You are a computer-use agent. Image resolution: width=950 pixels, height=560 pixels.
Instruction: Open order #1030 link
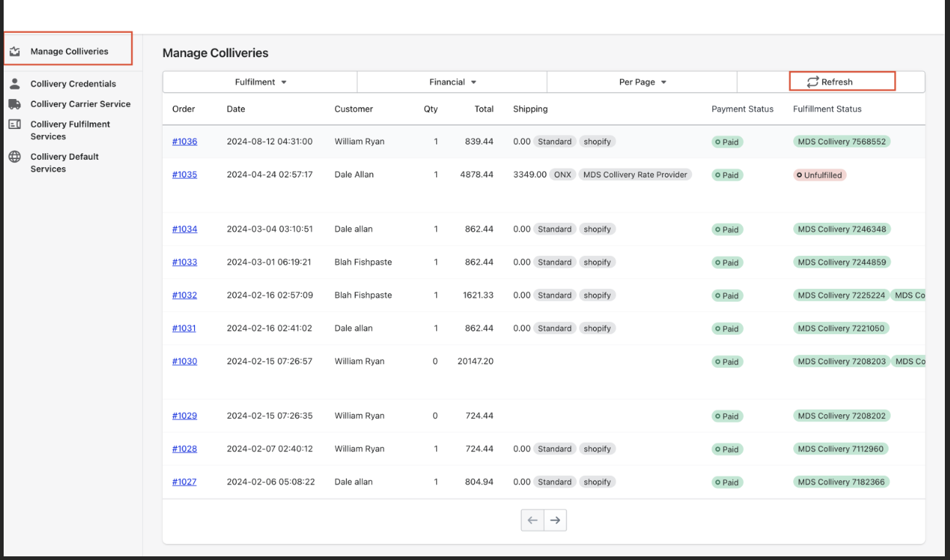(x=185, y=361)
